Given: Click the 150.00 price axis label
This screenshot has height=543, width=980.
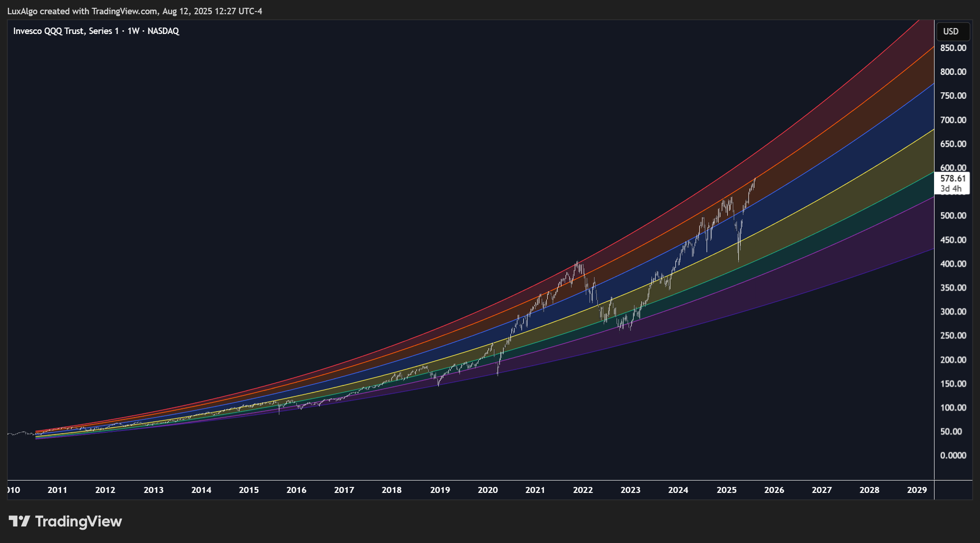Looking at the screenshot, I should (953, 384).
